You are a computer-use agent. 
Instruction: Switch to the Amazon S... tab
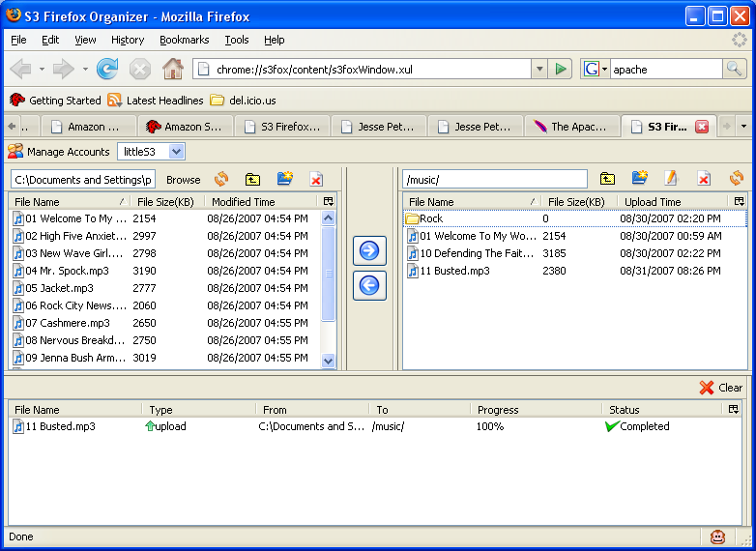pyautogui.click(x=186, y=127)
